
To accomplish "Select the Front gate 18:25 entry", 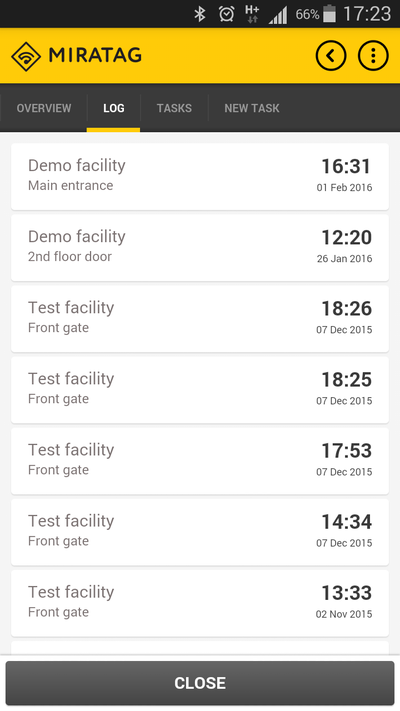I will coord(200,390).
